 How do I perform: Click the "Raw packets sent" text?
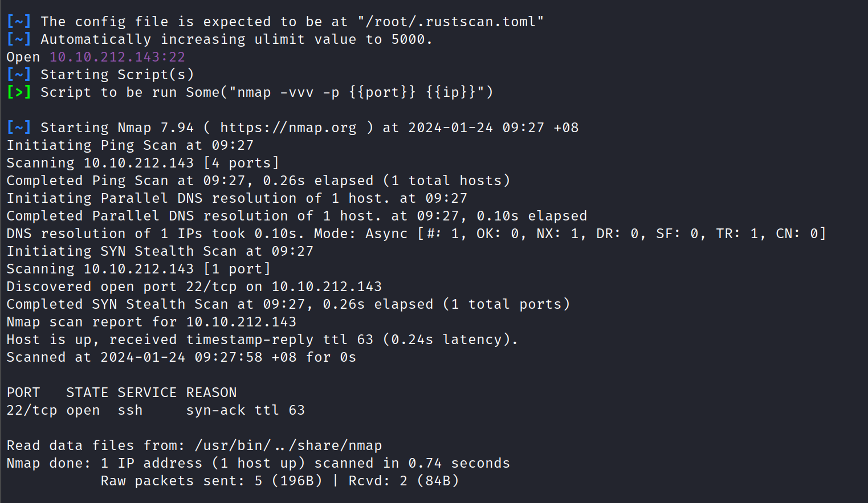pos(172,481)
